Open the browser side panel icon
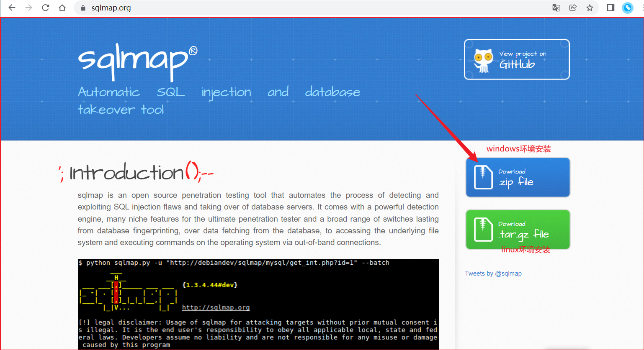This screenshot has width=644, height=350. coord(610,8)
